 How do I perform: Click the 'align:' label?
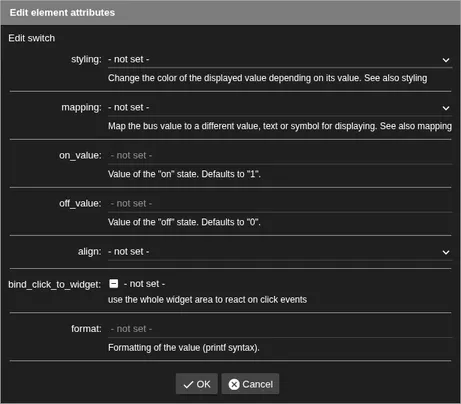point(90,252)
